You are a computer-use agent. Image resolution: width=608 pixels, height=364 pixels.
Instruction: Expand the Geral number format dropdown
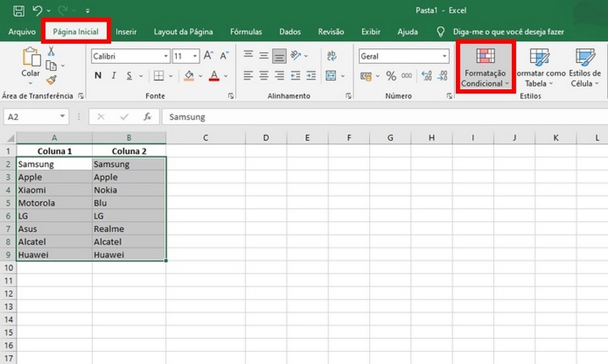(x=444, y=56)
